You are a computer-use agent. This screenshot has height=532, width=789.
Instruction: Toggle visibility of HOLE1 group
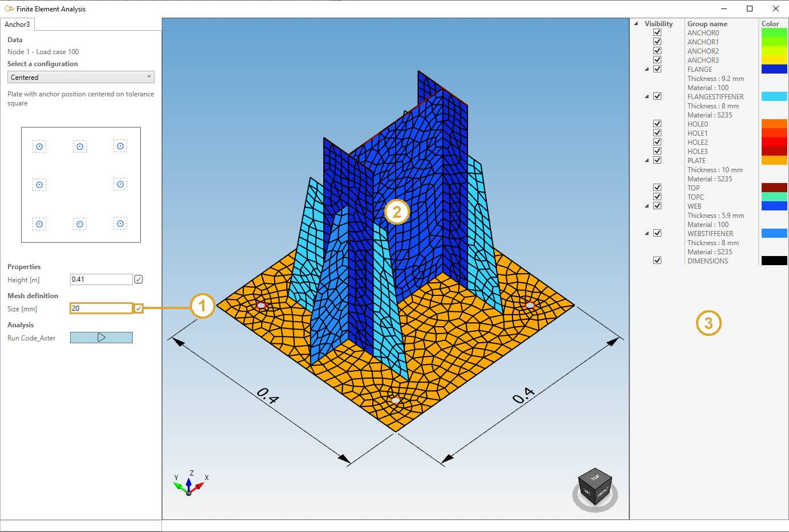point(657,133)
